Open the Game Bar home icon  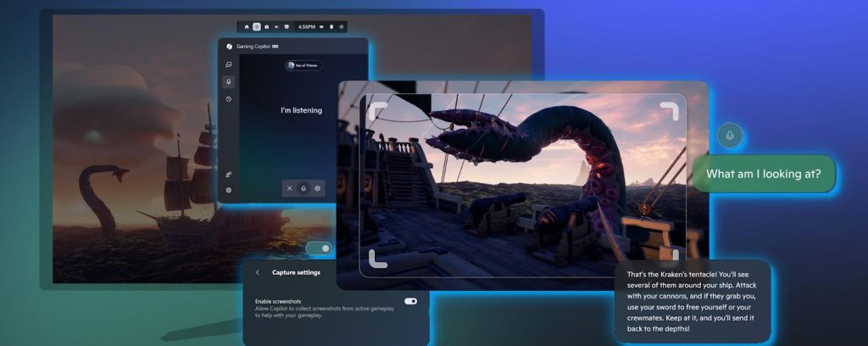pos(247,26)
